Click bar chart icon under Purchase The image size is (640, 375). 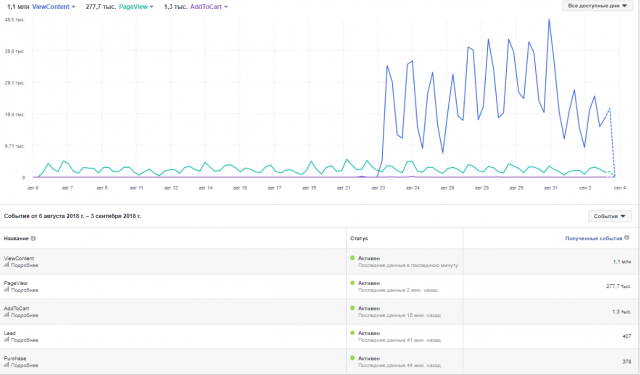(6, 365)
